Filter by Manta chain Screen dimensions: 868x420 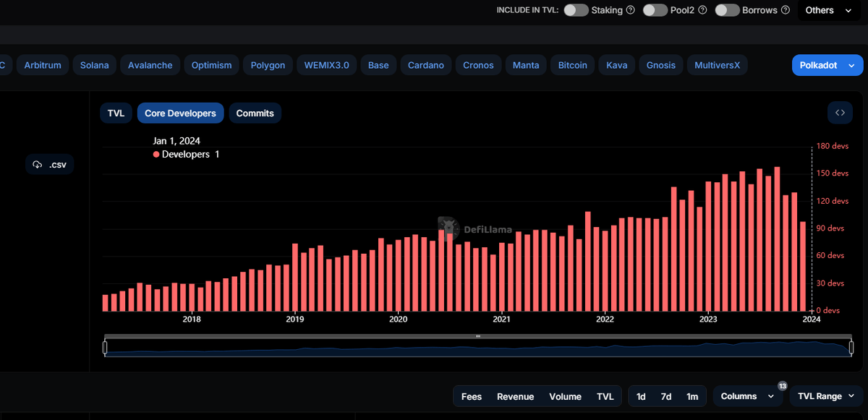[526, 65]
